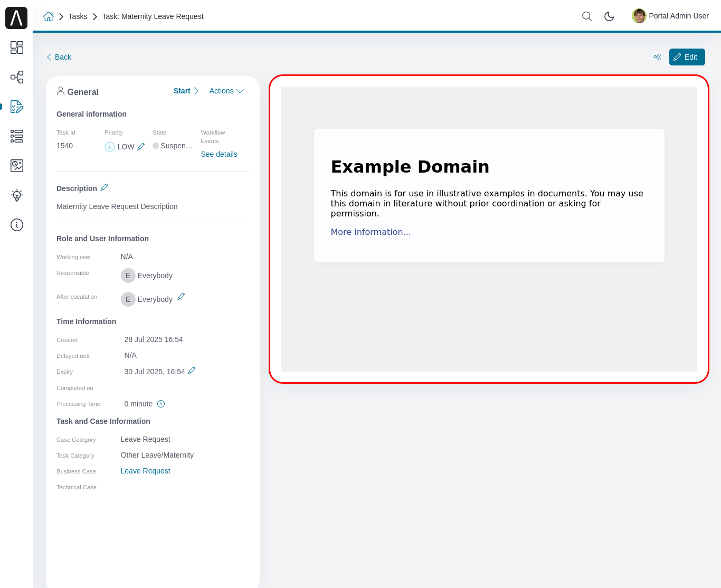This screenshot has width=721, height=588.
Task: Open the Actions dropdown
Action: 226,91
